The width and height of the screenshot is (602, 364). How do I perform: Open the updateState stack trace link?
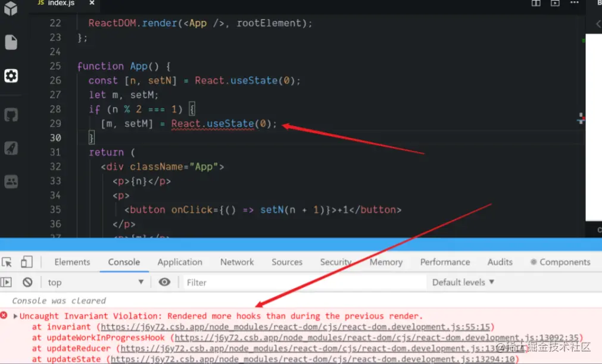pos(313,359)
